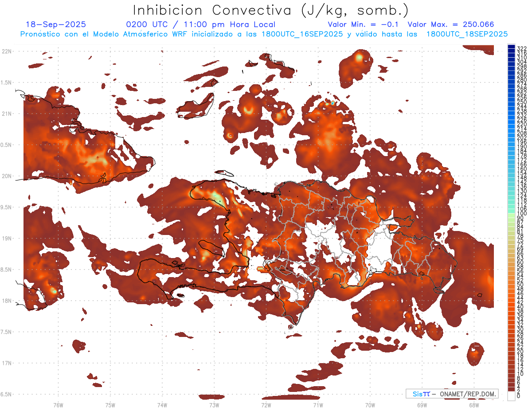The width and height of the screenshot is (532, 411).
Task: Click the 76W longitude axis label
Action: (58, 405)
